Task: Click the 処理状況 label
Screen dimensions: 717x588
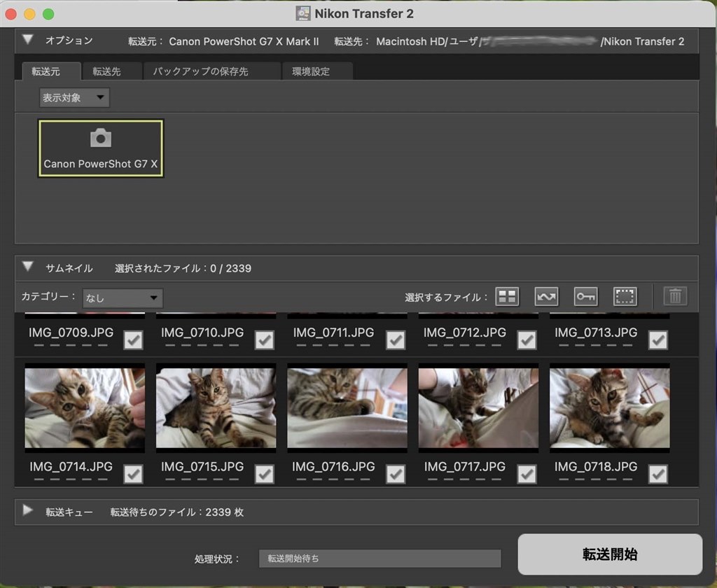Action: 217,559
